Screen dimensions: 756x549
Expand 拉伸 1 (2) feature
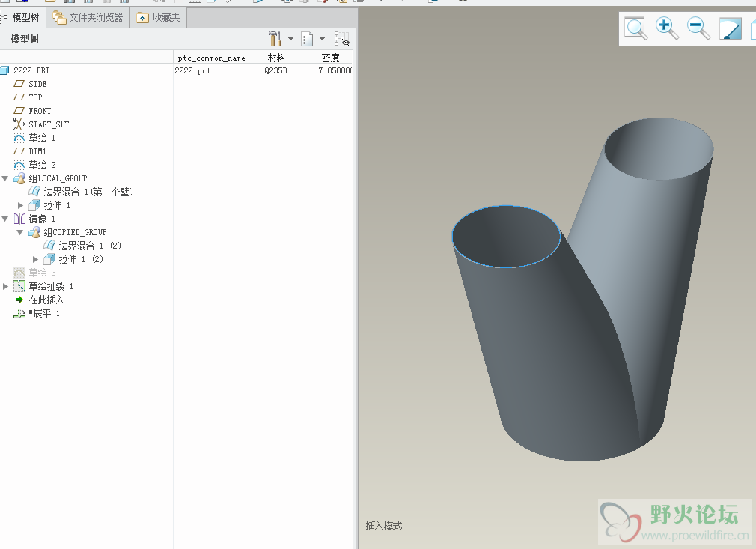coord(36,260)
